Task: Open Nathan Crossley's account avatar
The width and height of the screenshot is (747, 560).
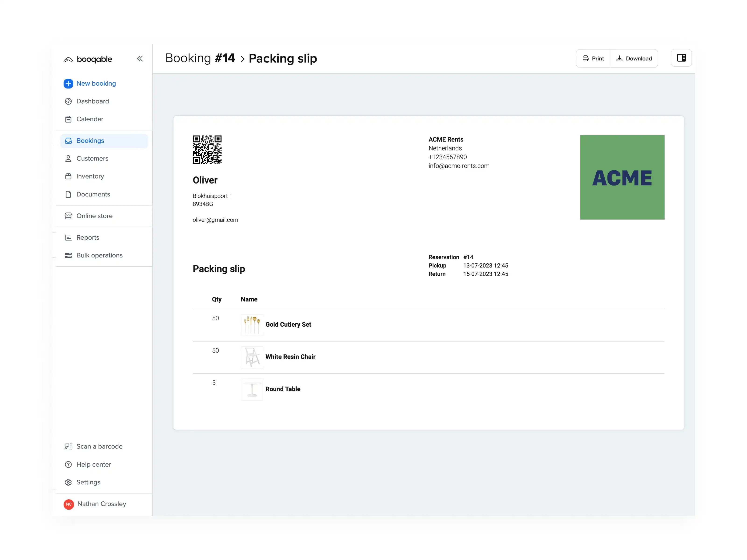Action: tap(69, 504)
